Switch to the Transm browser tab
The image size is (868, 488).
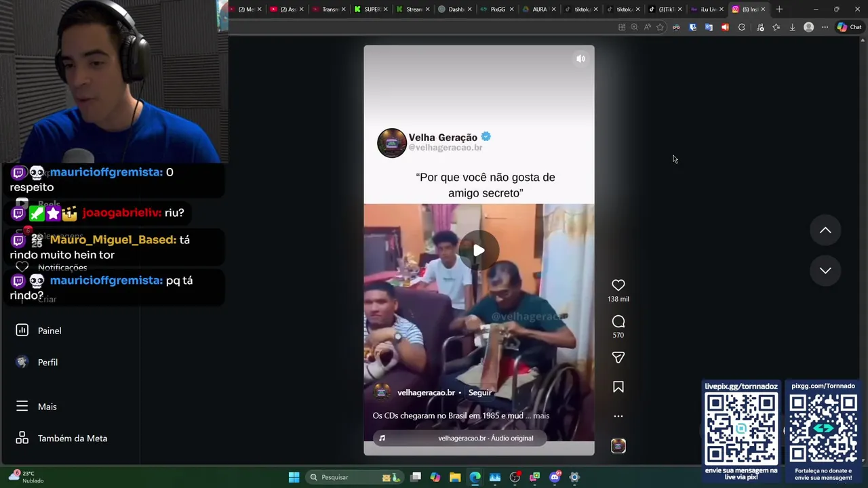[x=330, y=9]
